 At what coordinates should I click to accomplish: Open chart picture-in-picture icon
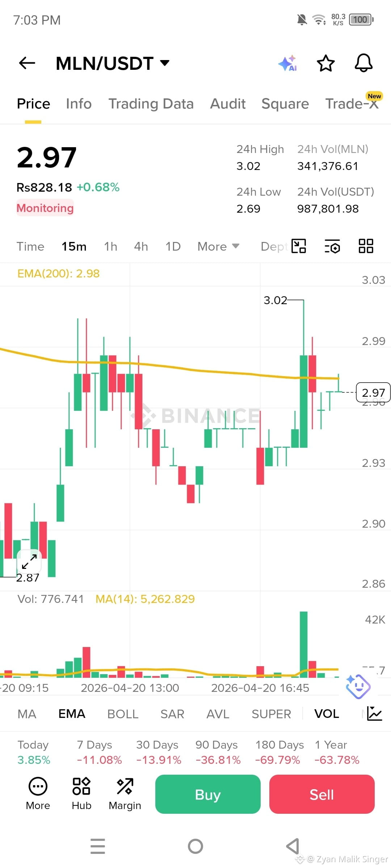pos(299,246)
